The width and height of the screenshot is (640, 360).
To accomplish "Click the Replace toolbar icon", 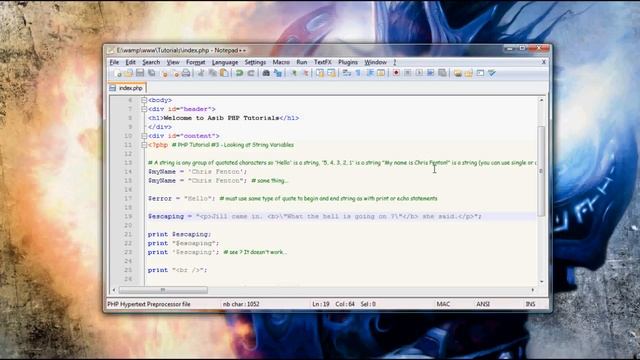I will click(278, 73).
